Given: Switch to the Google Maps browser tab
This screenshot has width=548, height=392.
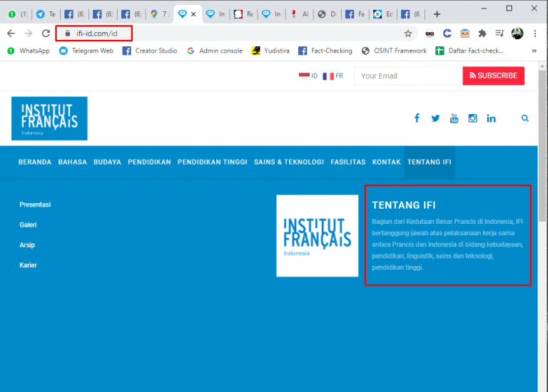Looking at the screenshot, I should pos(160,14).
